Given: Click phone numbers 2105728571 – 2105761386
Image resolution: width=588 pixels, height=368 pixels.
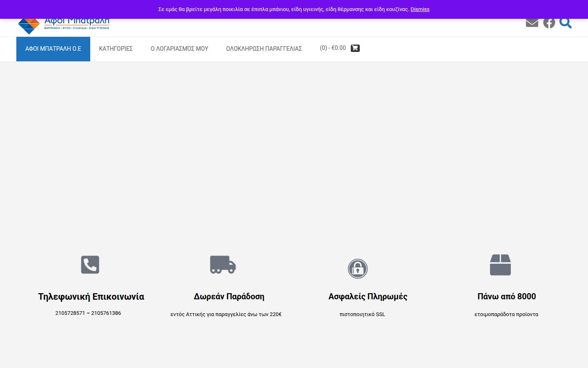Looking at the screenshot, I should point(88,313).
